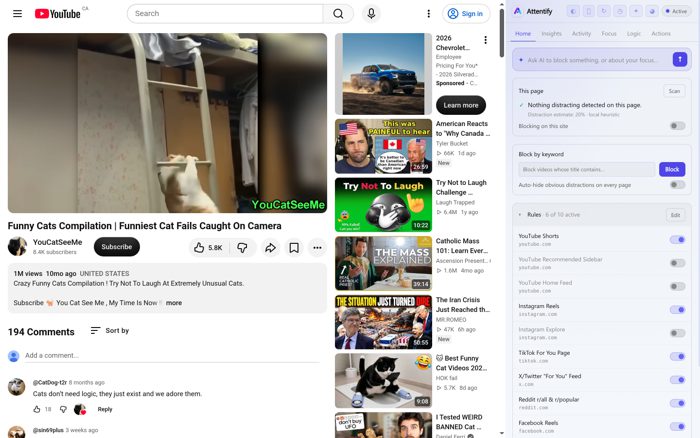This screenshot has height=438, width=700.
Task: Click the Attentify pie-shaped header icon
Action: [652, 11]
